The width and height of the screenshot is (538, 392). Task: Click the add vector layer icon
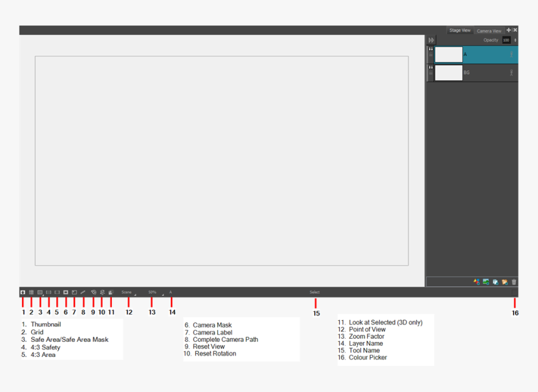click(477, 282)
